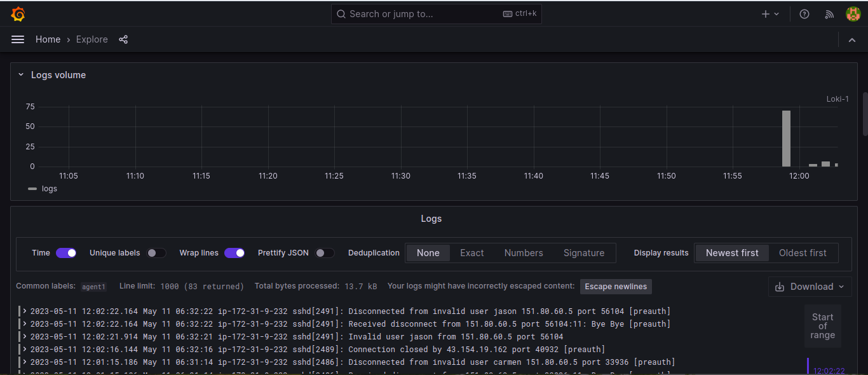The width and height of the screenshot is (868, 375).
Task: Click the 1000 (83 returned) line limit text
Action: [202, 287]
